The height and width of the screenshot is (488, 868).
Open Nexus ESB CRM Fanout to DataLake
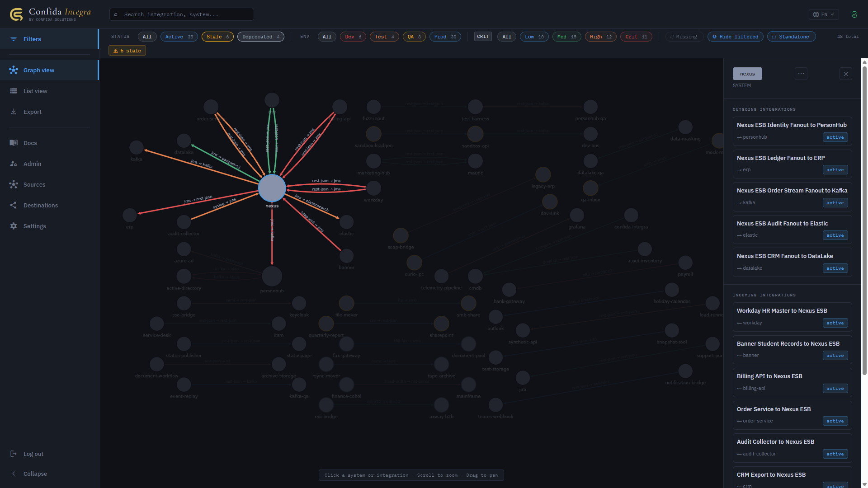coord(792,262)
